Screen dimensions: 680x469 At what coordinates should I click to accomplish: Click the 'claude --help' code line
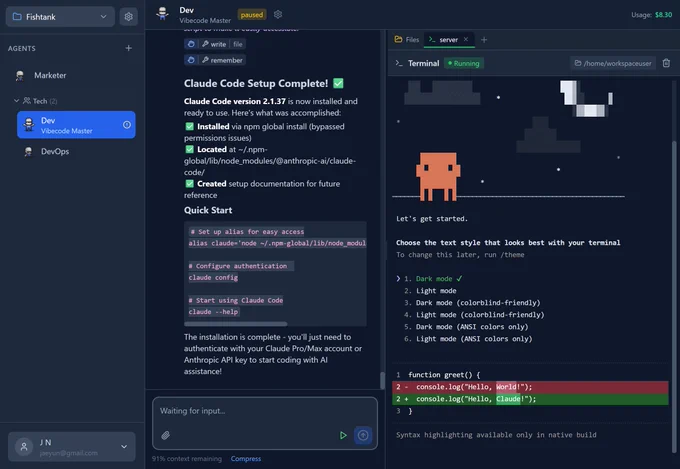click(213, 312)
